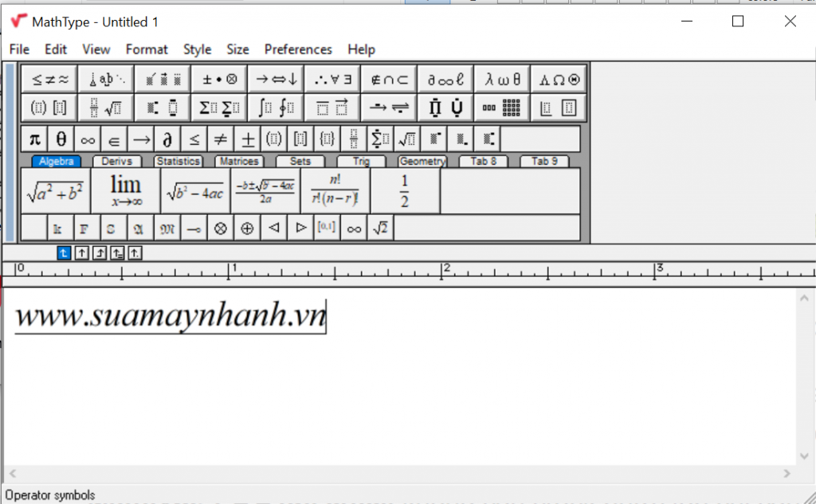This screenshot has height=504, width=816.
Task: Insert the square root of 2 expression
Action: [380, 228]
